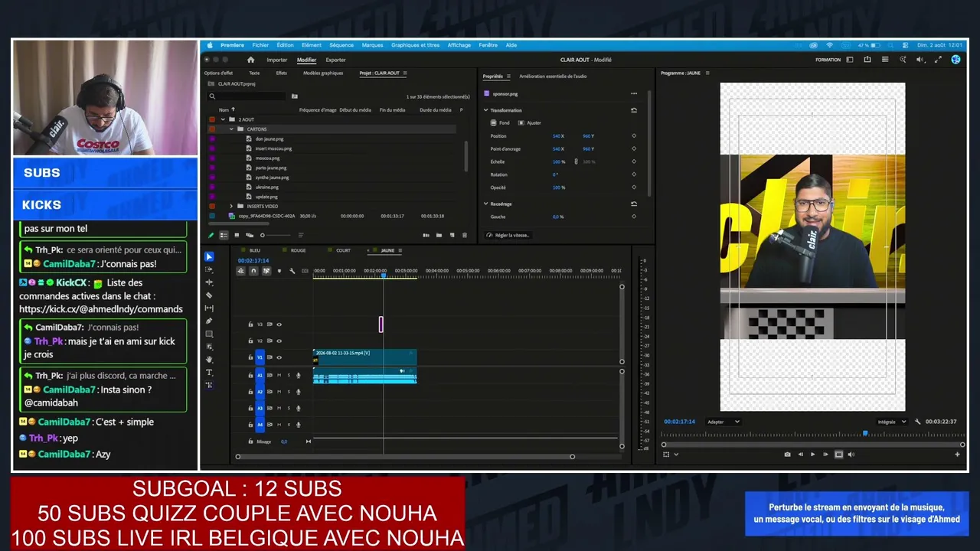Toggle V3 track visibility eye
This screenshot has height=551, width=980.
pyautogui.click(x=279, y=324)
